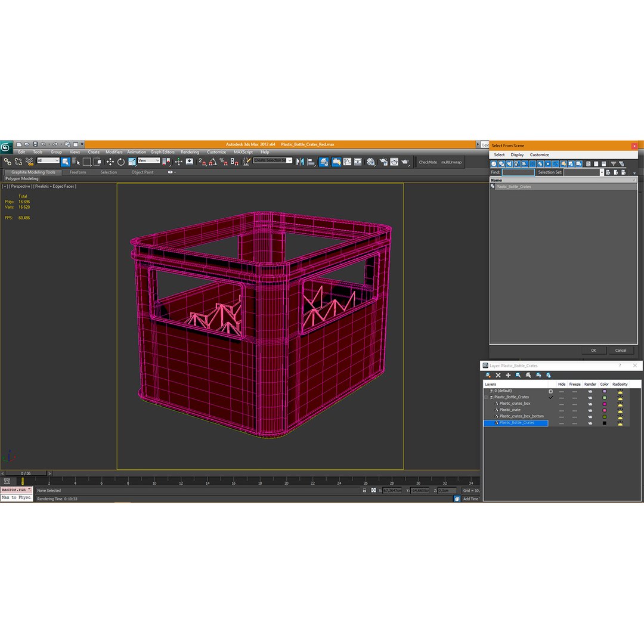Viewport: 644px width, 644px height.
Task: Activate the Select Object tool
Action: click(66, 162)
